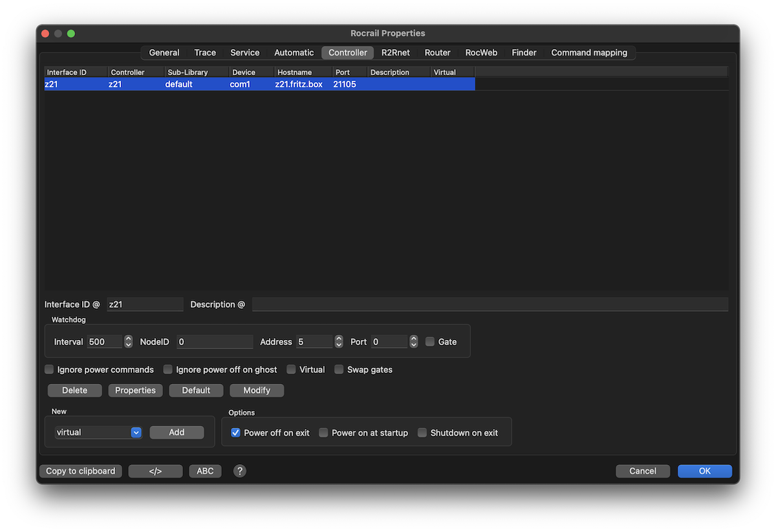This screenshot has width=776, height=532.
Task: Open the Command mapping tab
Action: 588,53
